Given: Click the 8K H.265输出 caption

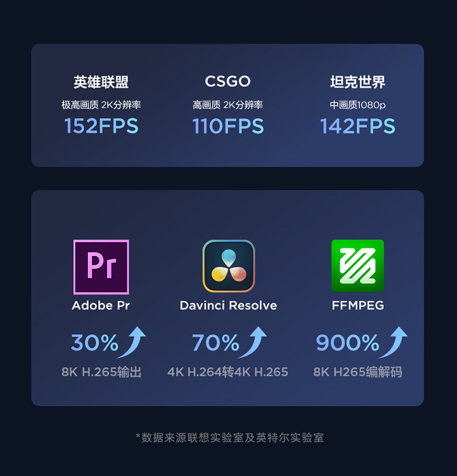Looking at the screenshot, I should tap(102, 372).
